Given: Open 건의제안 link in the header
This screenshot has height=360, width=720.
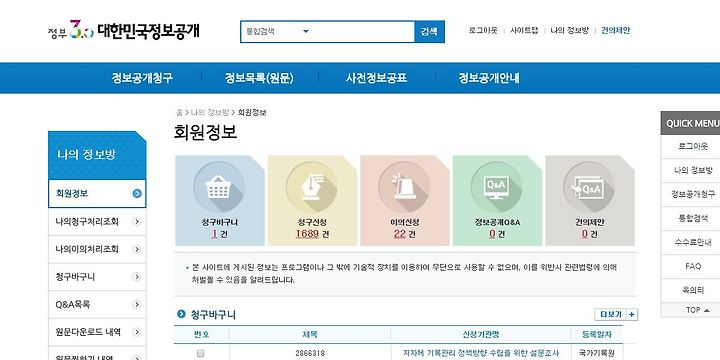Looking at the screenshot, I should (x=616, y=30).
